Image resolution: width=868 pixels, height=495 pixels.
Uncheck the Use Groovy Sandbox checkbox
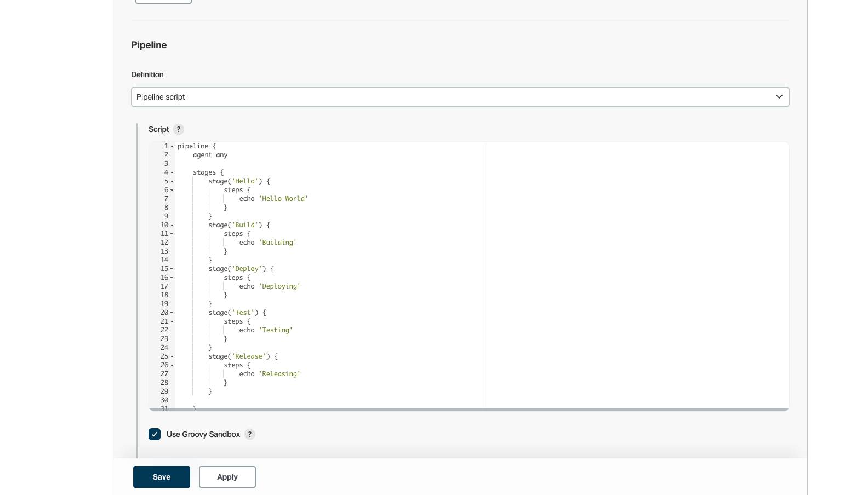[x=155, y=434]
